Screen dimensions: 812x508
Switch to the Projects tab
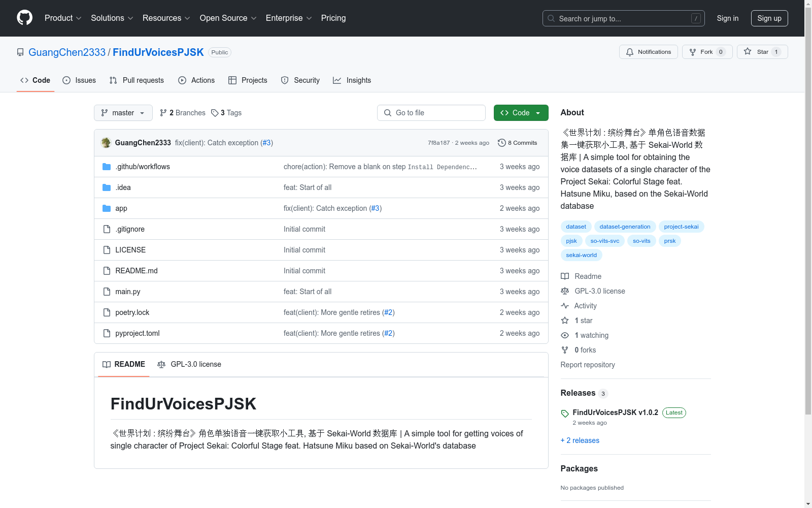tap(248, 80)
